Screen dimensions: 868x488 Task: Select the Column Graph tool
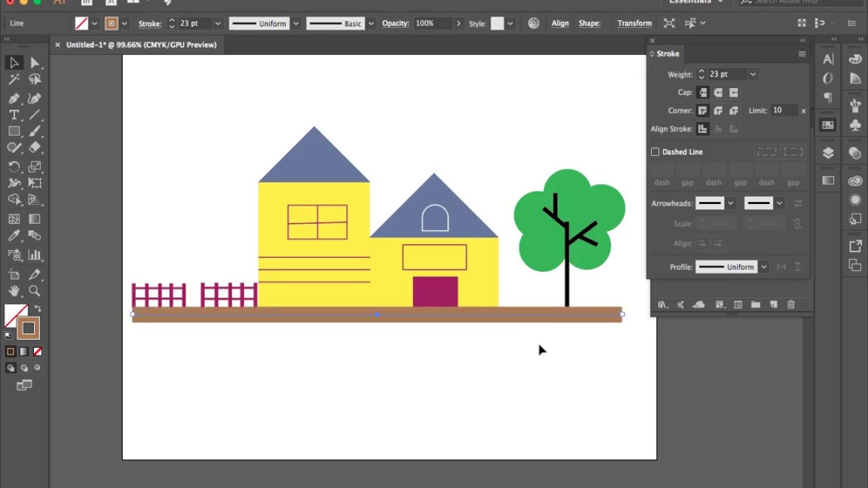pos(35,255)
